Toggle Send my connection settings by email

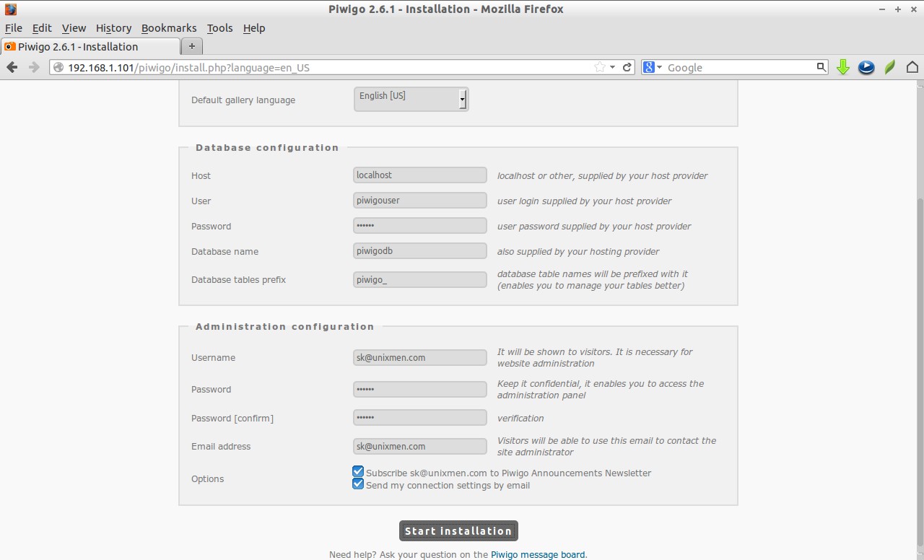pos(358,484)
